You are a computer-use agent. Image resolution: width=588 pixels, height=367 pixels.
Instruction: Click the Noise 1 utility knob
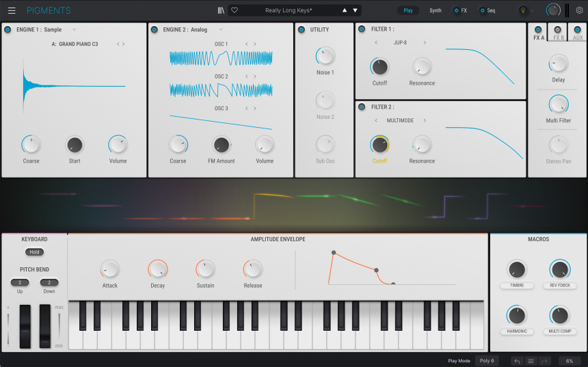tap(325, 57)
